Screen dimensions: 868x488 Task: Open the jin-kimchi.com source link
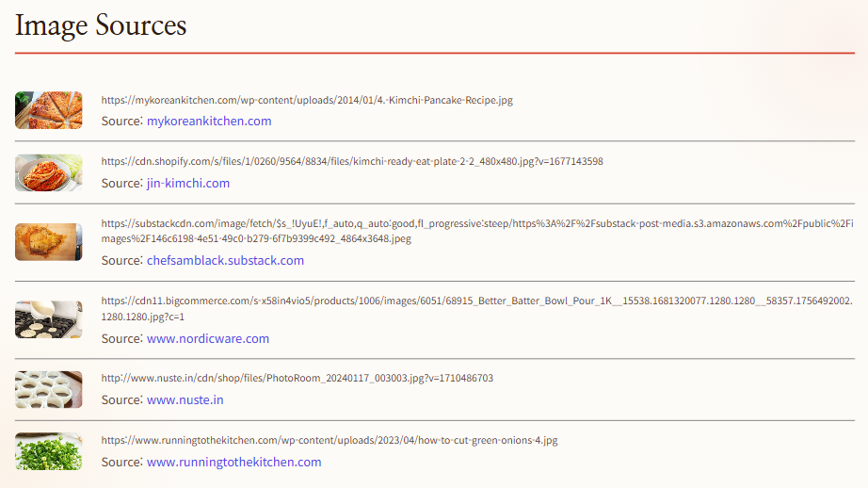coord(187,184)
